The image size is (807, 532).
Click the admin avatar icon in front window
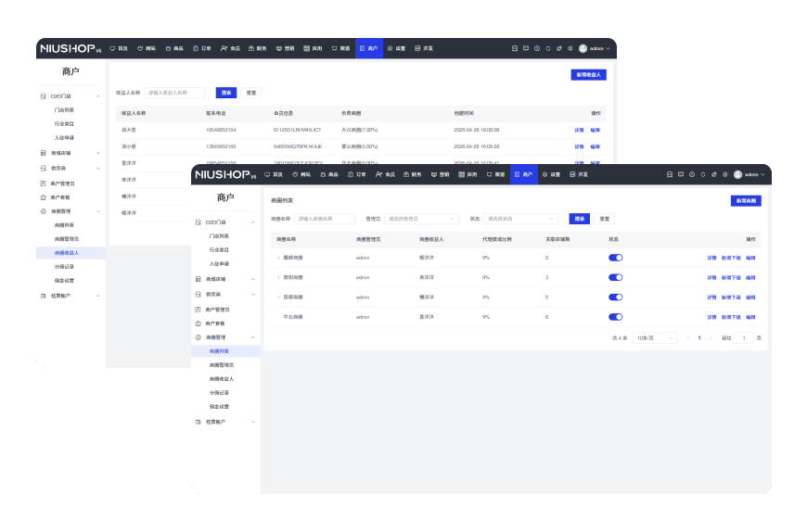point(737,174)
